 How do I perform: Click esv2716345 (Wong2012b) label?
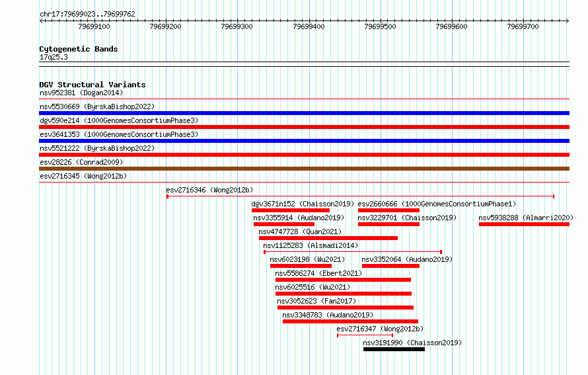point(83,176)
